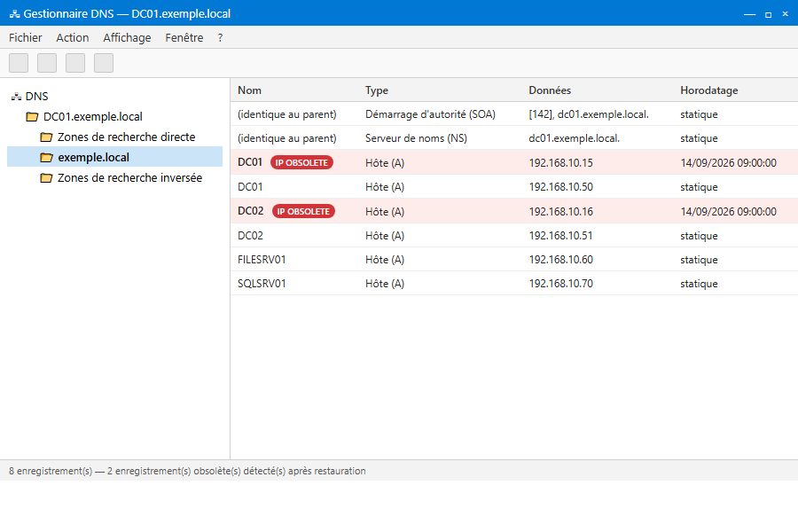Click the DNS Manager title bar app icon
This screenshot has width=798, height=532.
tap(15, 14)
